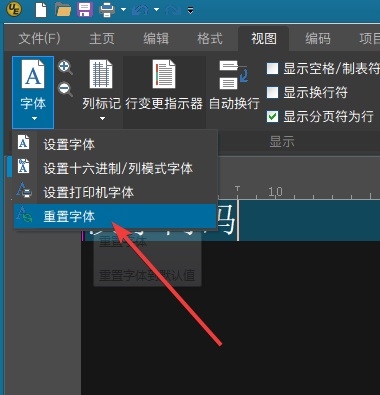Switch to the 主页 ribbon tab
The width and height of the screenshot is (380, 395).
tap(102, 39)
